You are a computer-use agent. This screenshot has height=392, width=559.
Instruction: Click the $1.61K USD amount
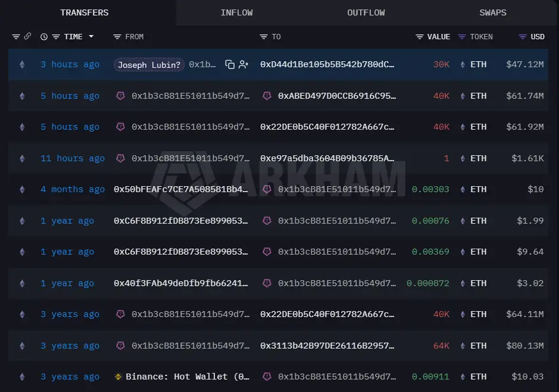click(x=527, y=158)
